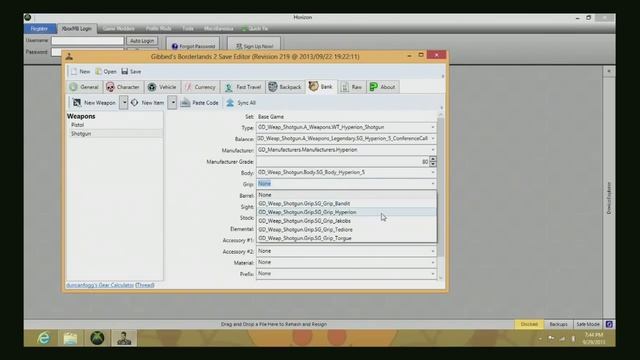Toggle Docked in the Horizon status bar
This screenshot has height=360, width=640.
point(529,324)
